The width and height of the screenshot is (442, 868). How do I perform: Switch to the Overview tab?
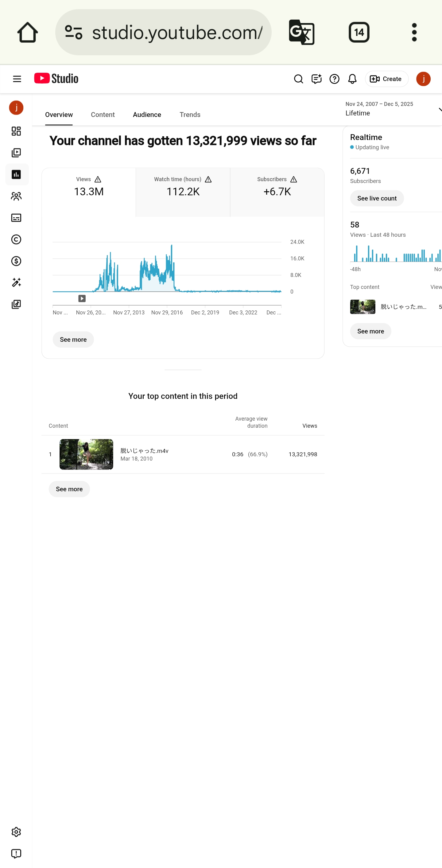[x=59, y=115]
